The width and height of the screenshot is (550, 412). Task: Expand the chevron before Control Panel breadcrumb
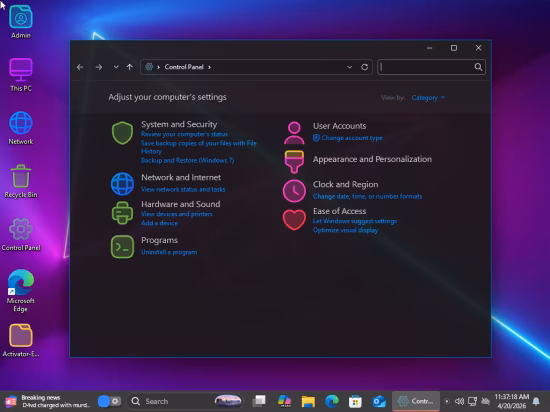tap(159, 67)
